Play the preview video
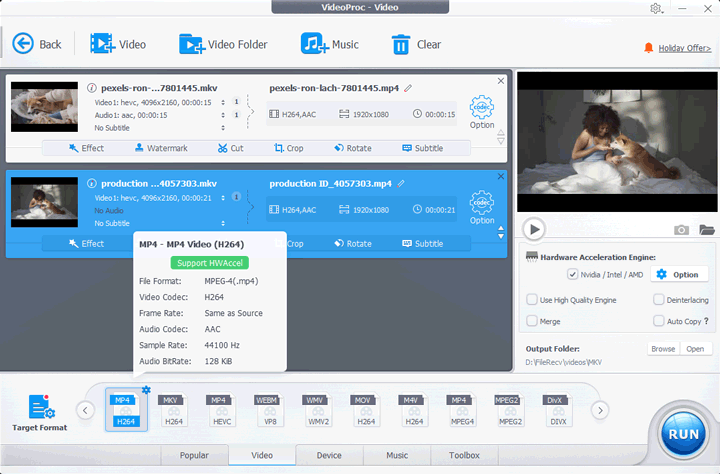Viewport: 720px width, 474px height. (534, 229)
